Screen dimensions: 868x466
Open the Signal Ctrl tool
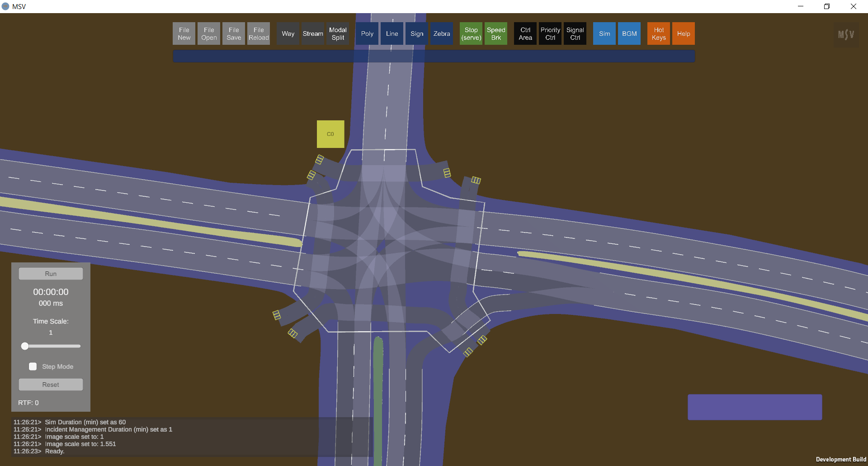[575, 33]
